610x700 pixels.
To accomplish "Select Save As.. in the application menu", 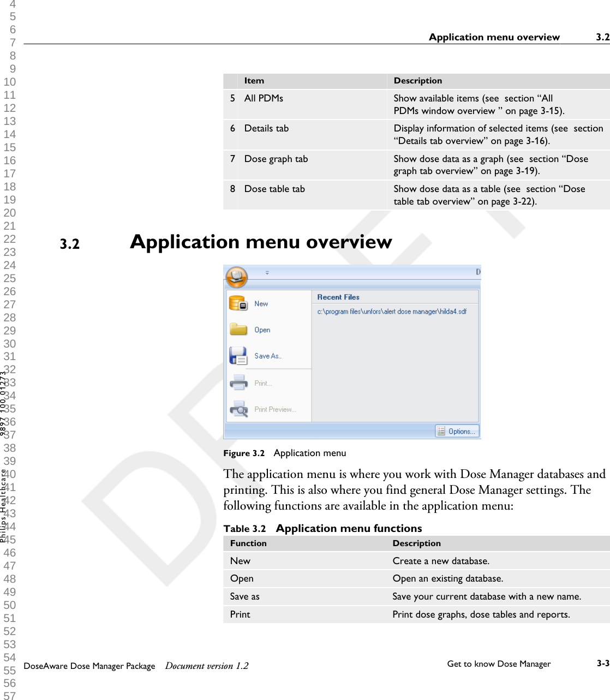I will click(267, 356).
